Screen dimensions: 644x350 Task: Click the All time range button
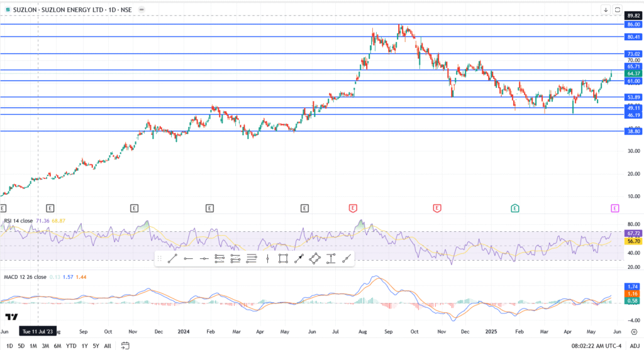click(108, 345)
